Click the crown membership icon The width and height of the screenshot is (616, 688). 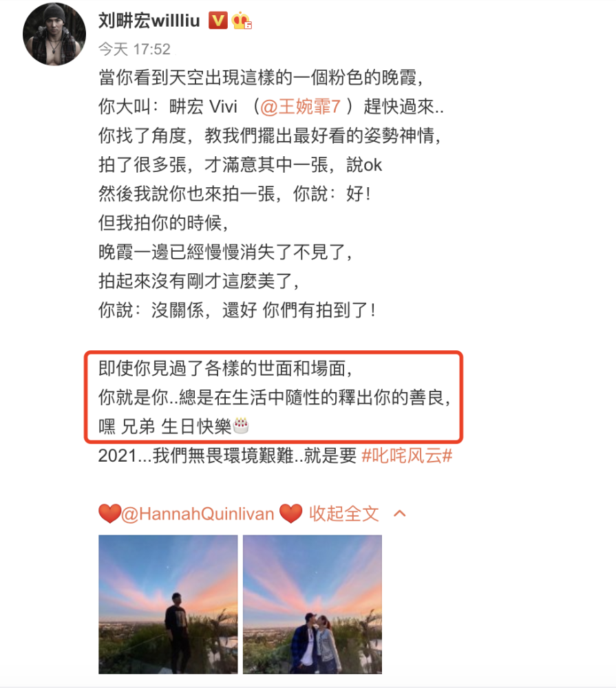pos(242,21)
